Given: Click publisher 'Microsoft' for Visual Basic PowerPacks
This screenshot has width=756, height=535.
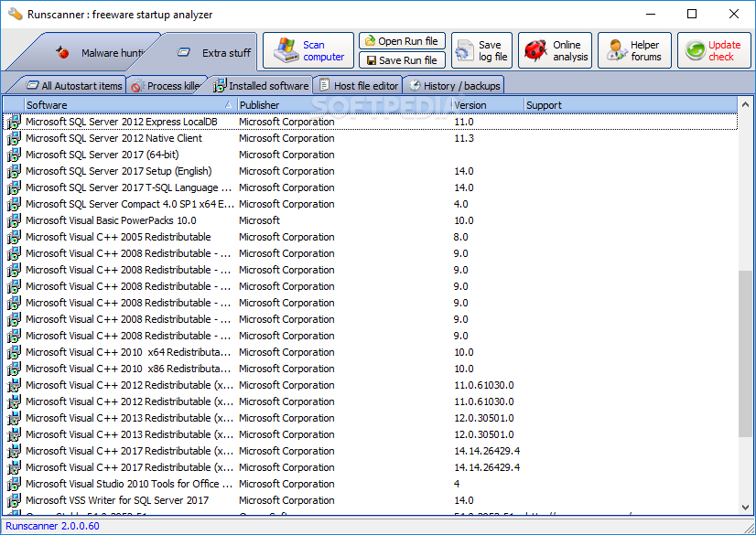Looking at the screenshot, I should [x=259, y=220].
